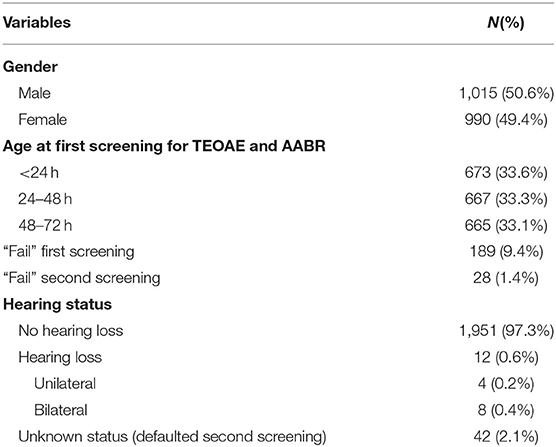Click the Unknown status row label
Image resolution: width=556 pixels, height=447 pixels.
click(x=172, y=437)
